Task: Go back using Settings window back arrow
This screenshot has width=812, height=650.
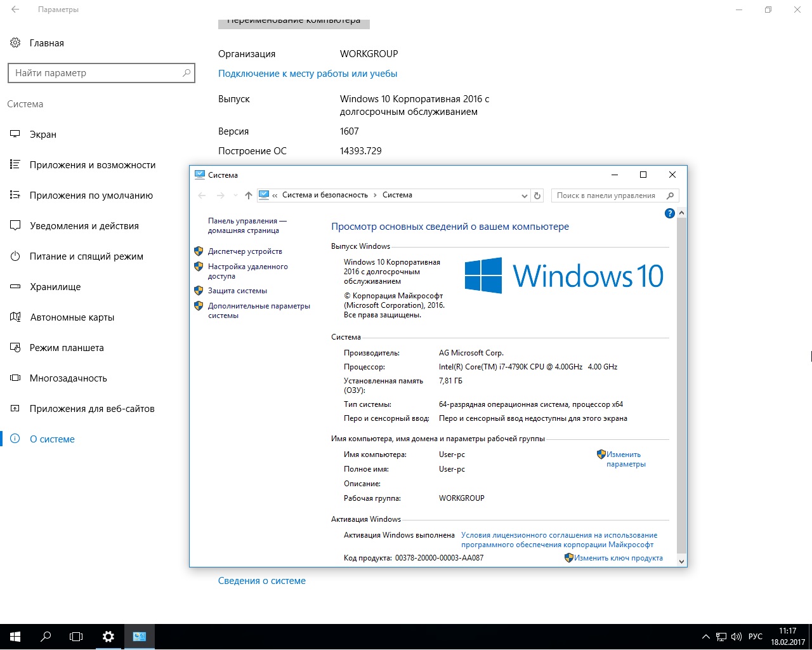Action: (x=15, y=10)
